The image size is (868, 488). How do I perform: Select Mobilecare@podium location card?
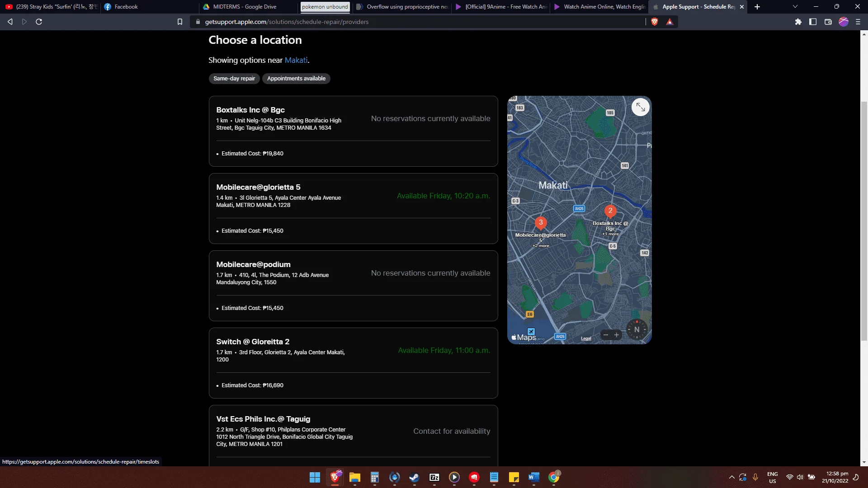[x=353, y=286]
